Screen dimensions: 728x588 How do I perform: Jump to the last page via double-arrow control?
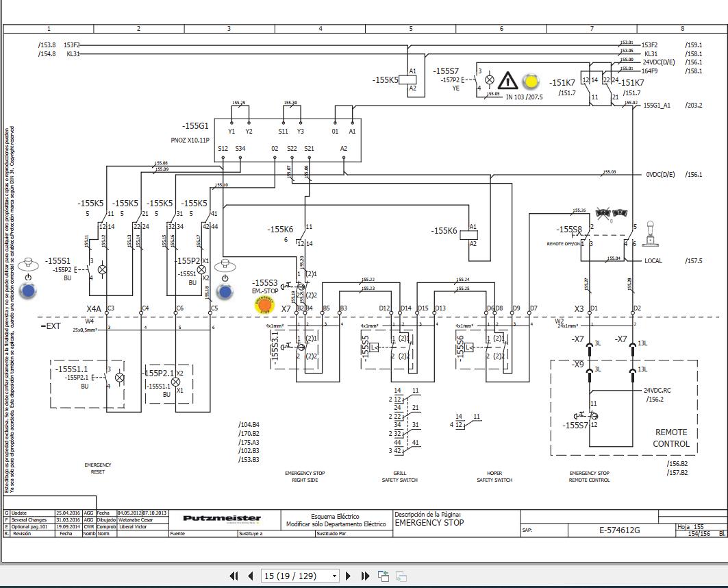pyautogui.click(x=364, y=576)
